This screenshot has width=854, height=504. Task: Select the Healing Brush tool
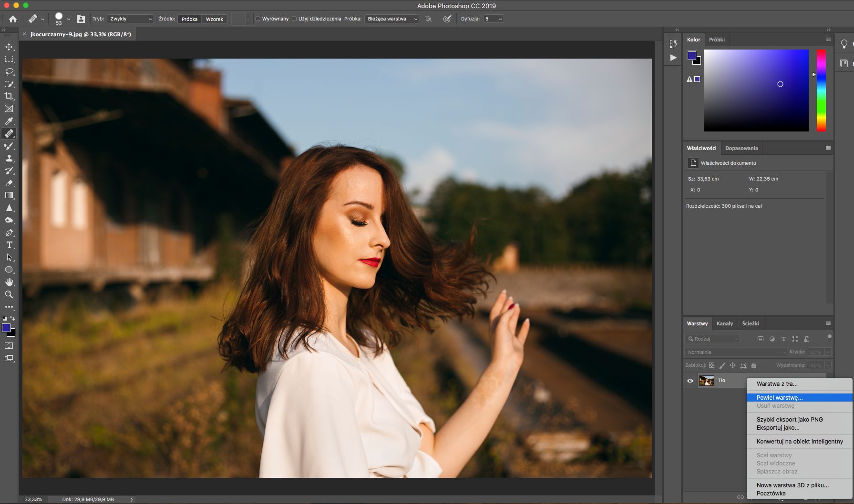point(9,133)
